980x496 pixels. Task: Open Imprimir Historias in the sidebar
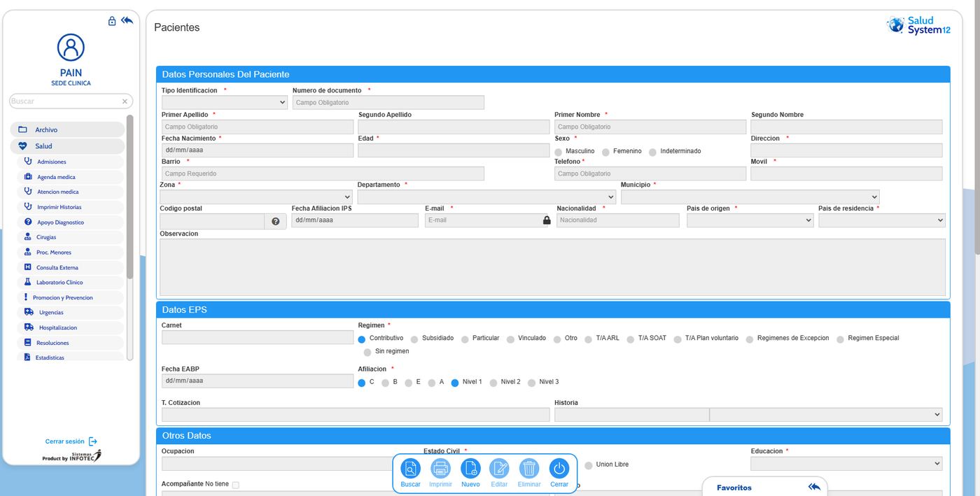70,207
